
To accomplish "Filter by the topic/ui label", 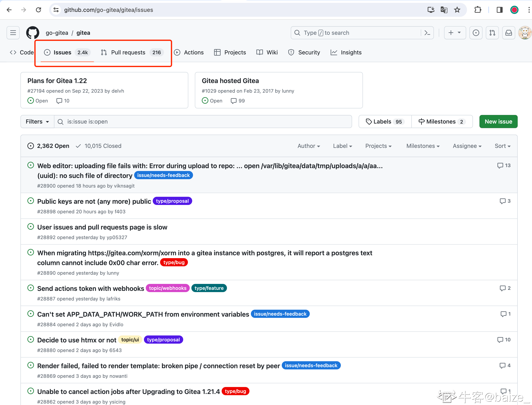I will [130, 340].
